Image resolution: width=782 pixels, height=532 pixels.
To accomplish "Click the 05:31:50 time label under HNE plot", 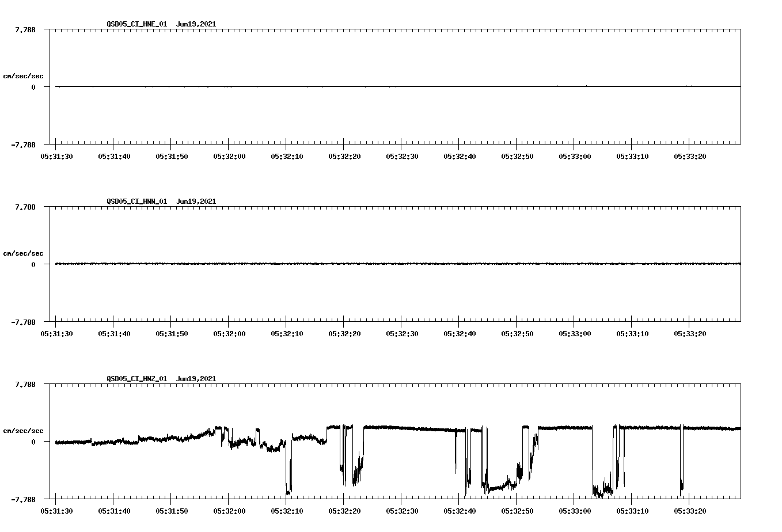I will coord(172,156).
